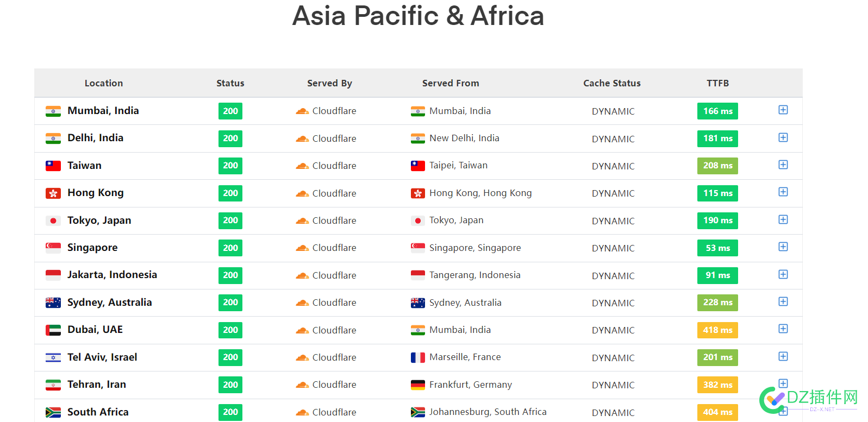Click the Location column header

(x=104, y=83)
